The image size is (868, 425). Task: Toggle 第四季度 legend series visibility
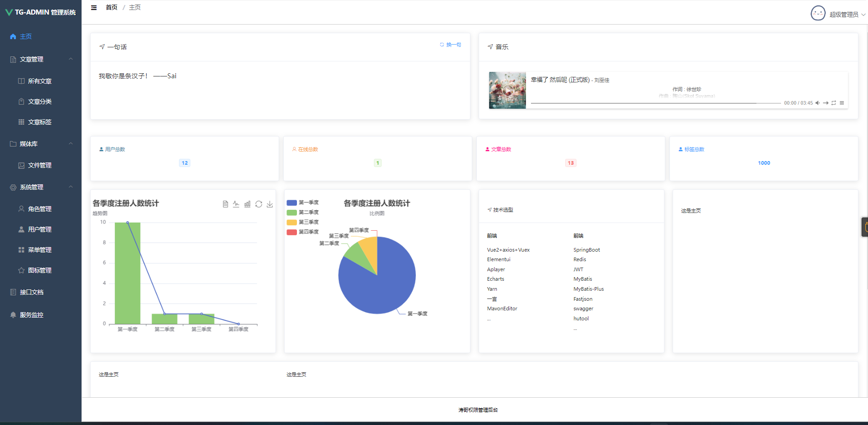pos(303,232)
